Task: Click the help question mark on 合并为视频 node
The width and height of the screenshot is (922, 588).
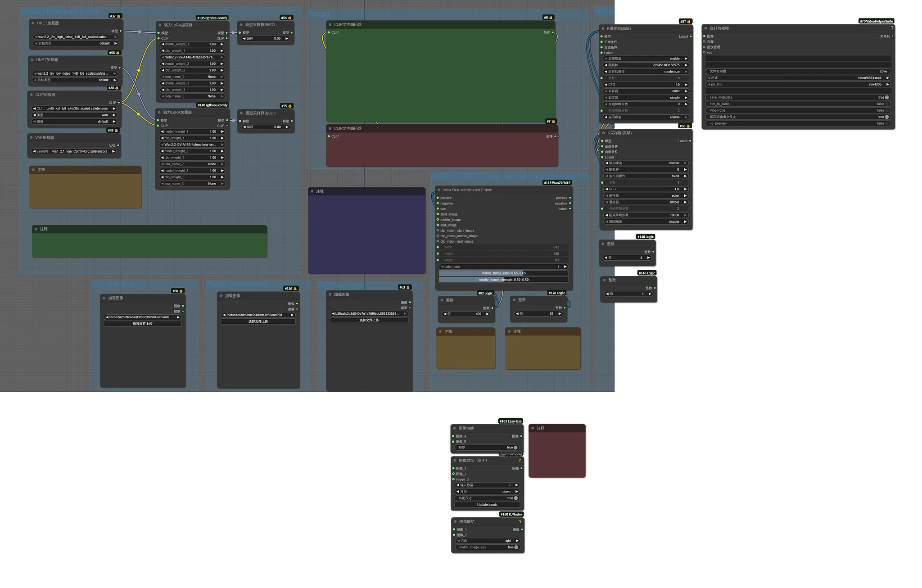Action: (x=892, y=28)
